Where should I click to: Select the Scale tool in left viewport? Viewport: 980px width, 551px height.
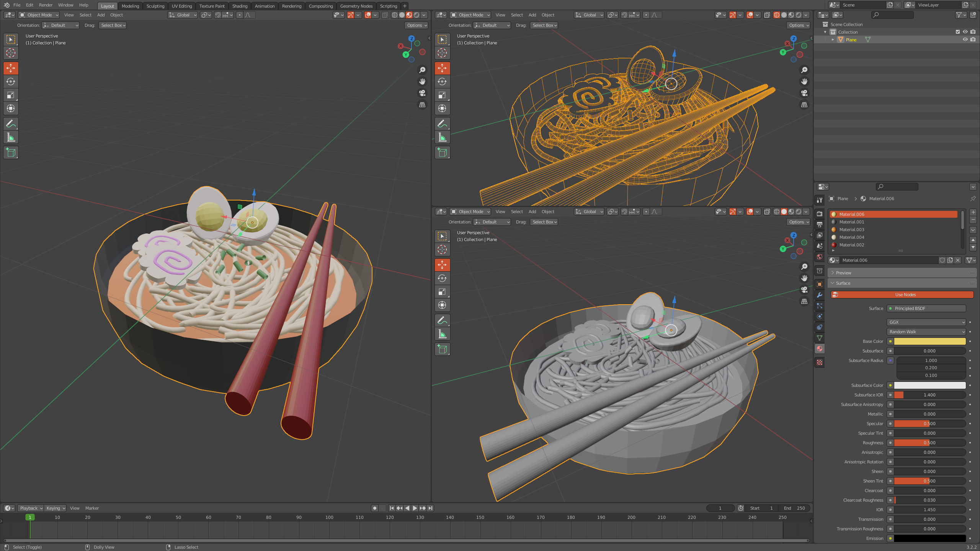tap(11, 95)
